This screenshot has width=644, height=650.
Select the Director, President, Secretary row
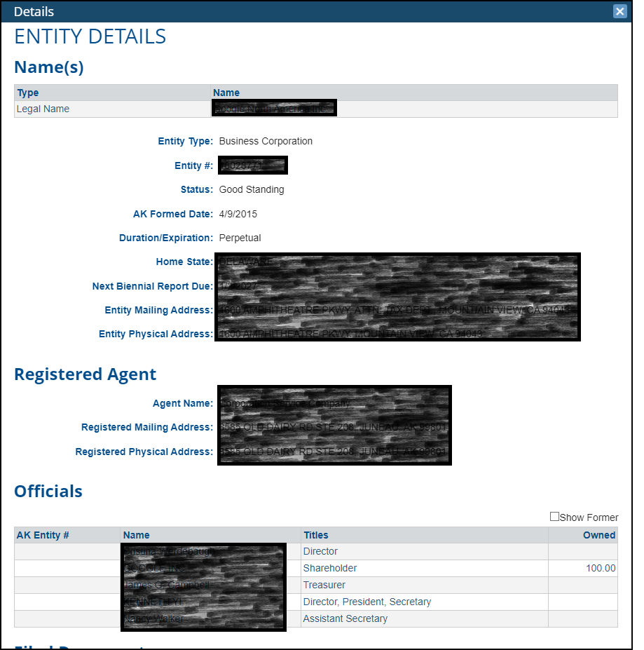pyautogui.click(x=367, y=602)
